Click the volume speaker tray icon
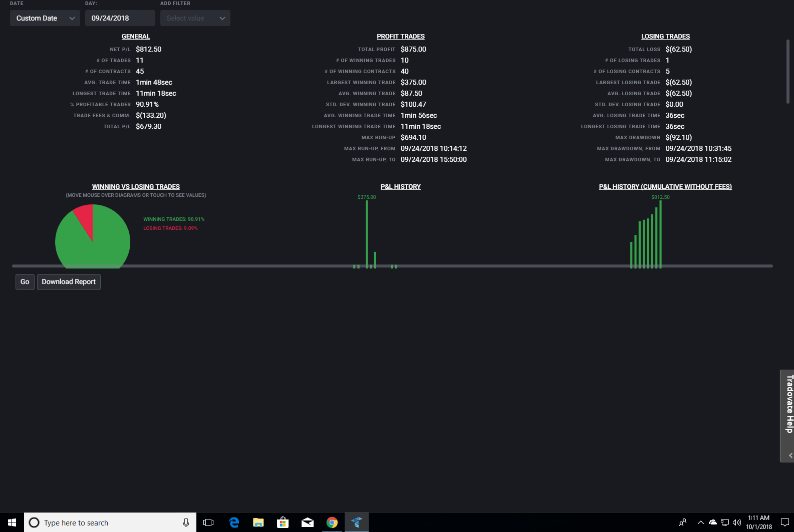Viewport: 794px width, 532px height. click(736, 522)
